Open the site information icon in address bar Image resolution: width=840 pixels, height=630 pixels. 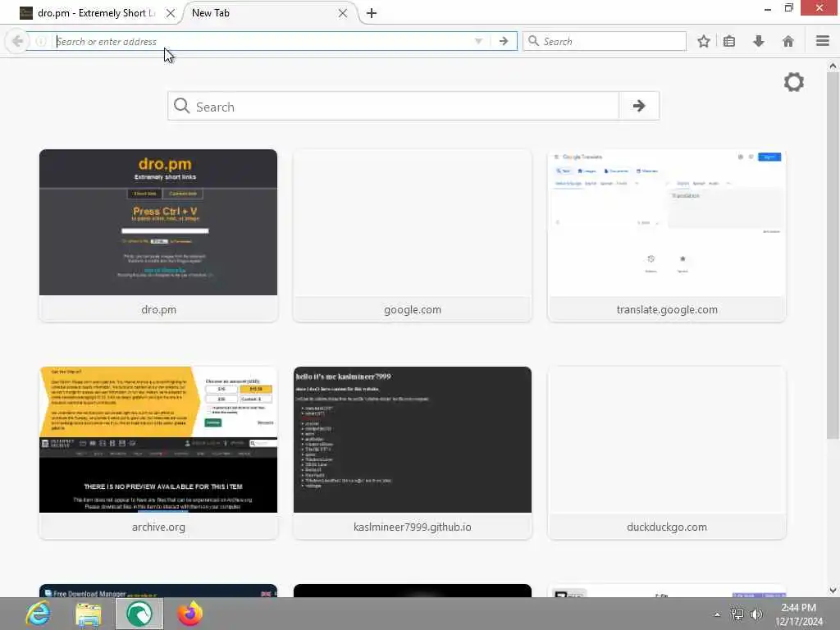click(x=41, y=41)
